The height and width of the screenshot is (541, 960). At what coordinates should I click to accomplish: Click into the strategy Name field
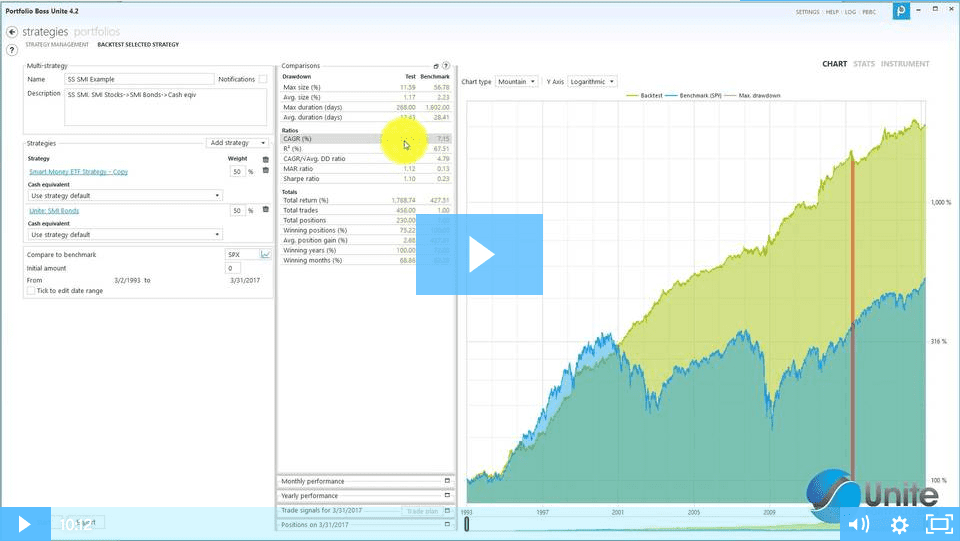[x=139, y=79]
